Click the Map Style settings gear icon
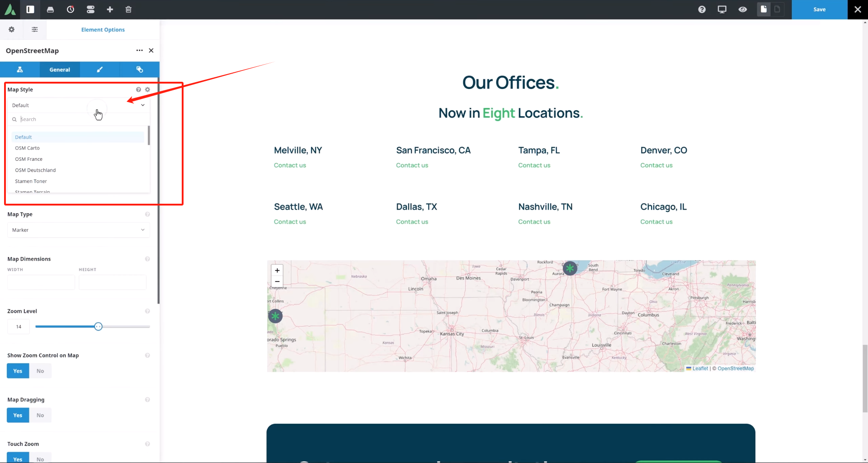This screenshot has width=868, height=463. pyautogui.click(x=147, y=89)
